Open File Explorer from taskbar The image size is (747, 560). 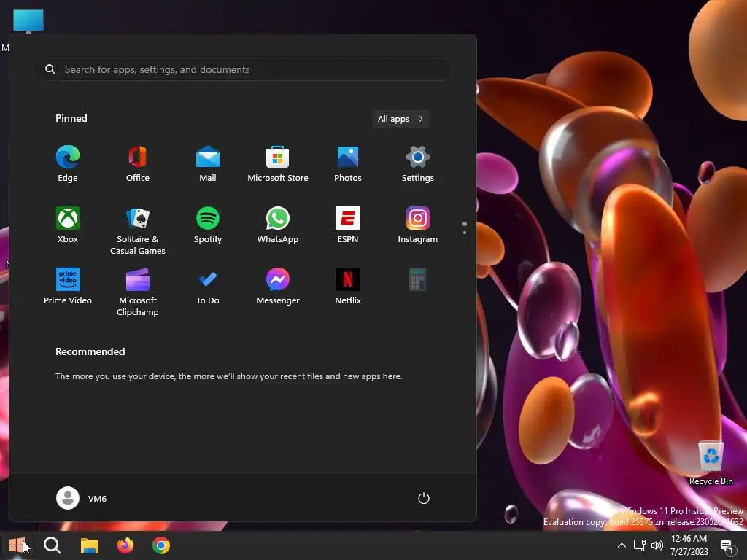pos(90,545)
